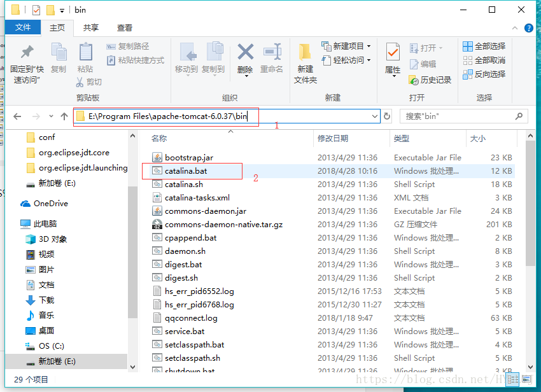
Task: Navigate back with the left arrow
Action: (x=17, y=116)
